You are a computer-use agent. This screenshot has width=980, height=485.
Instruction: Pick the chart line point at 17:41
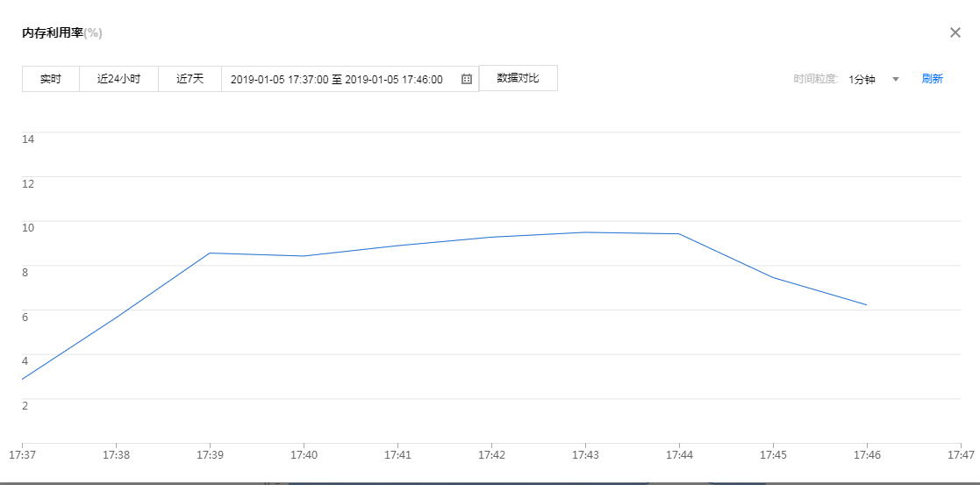(397, 246)
